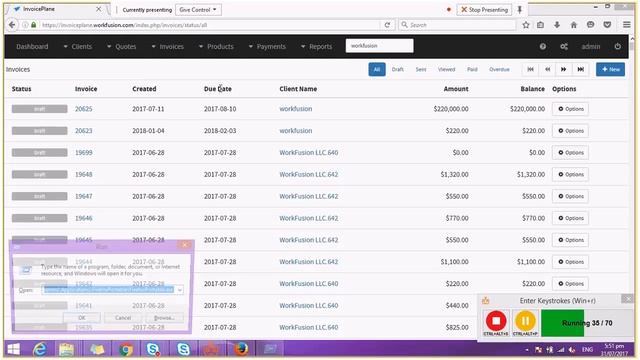Screen dimensions: 640x360
Task: Open the workfusion client for invoice 20625
Action: click(x=296, y=109)
